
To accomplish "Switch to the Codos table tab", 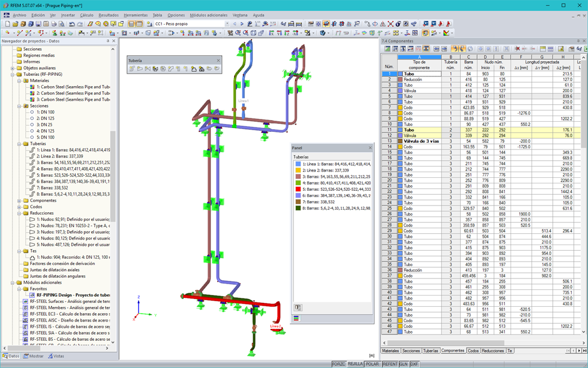I will [x=473, y=350].
